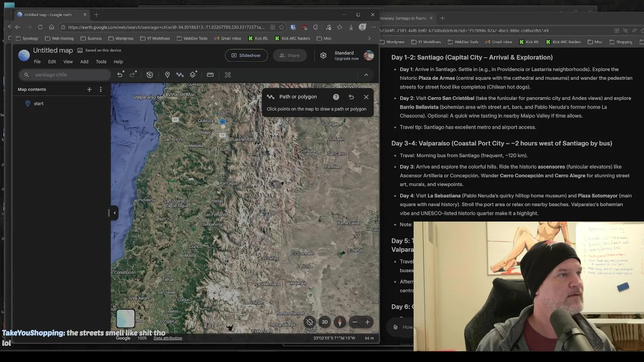The image size is (644, 362).
Task: Open the map layers tool
Action: pyautogui.click(x=193, y=74)
